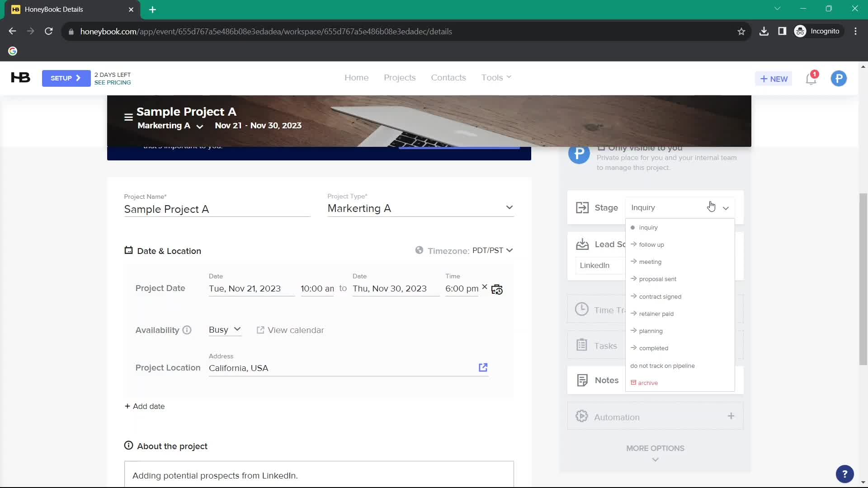Select 'completed' from stage dropdown
The width and height of the screenshot is (868, 488).
654,347
